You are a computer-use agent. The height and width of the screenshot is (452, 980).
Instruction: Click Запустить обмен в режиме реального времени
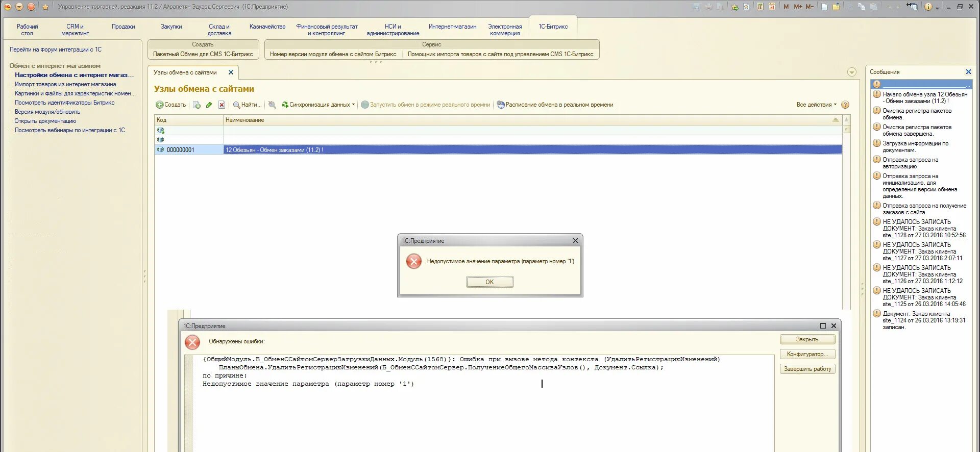(425, 105)
